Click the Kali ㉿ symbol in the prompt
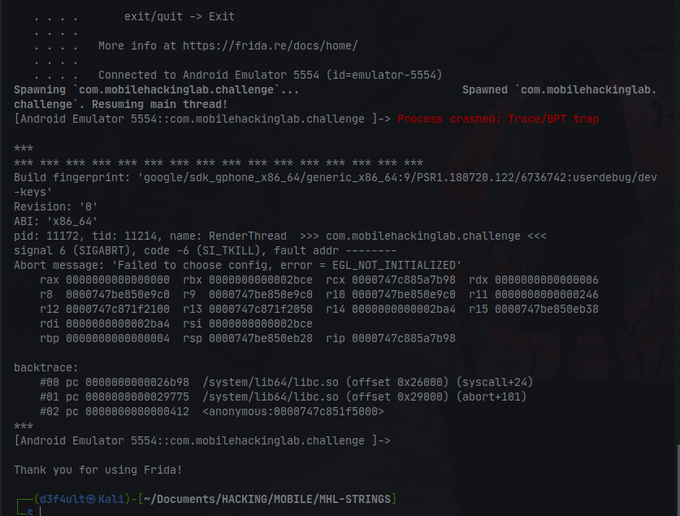The width and height of the screenshot is (680, 516). 91,500
